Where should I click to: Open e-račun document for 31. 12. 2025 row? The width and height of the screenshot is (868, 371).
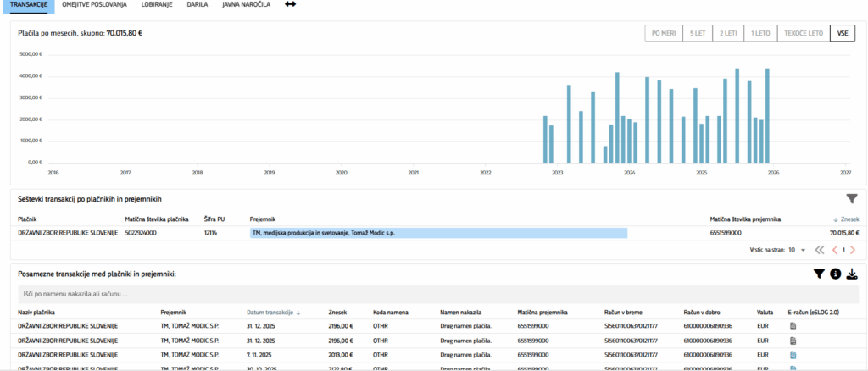(793, 326)
